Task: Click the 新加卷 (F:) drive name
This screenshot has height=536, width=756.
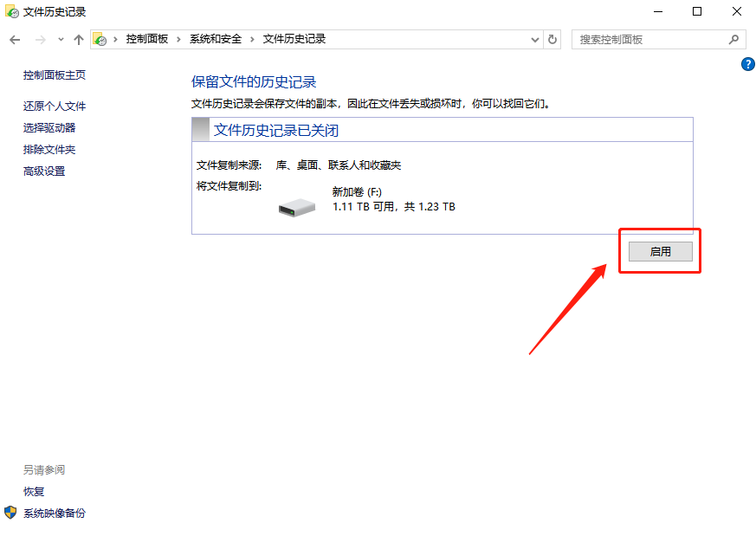Action: tap(357, 192)
